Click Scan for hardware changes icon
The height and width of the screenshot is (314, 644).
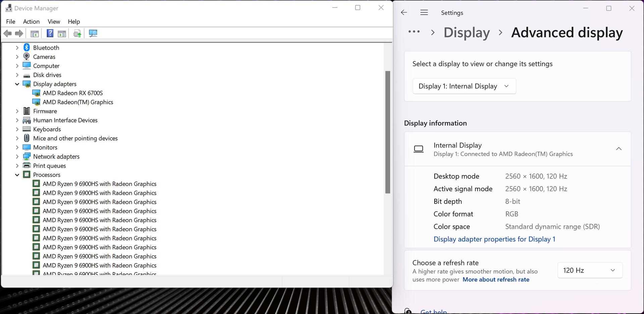[93, 33]
